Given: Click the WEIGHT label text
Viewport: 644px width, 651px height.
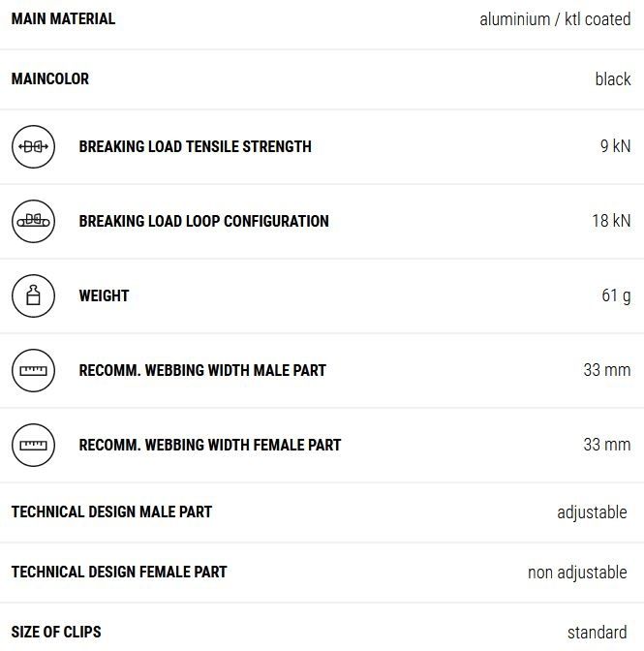Looking at the screenshot, I should point(104,296).
